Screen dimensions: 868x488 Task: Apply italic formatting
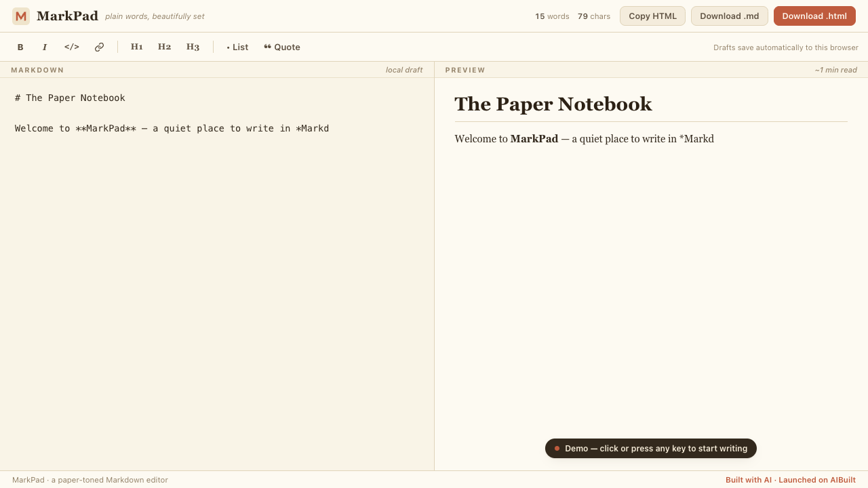pyautogui.click(x=45, y=47)
